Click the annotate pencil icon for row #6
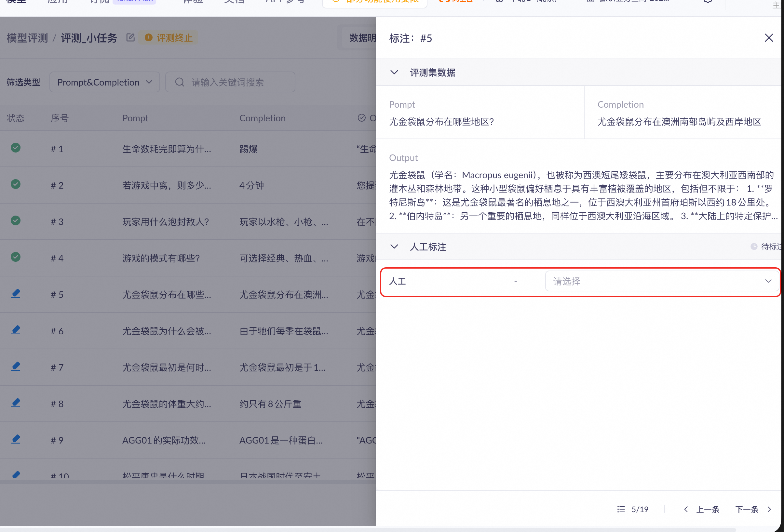This screenshot has height=532, width=784. point(16,330)
